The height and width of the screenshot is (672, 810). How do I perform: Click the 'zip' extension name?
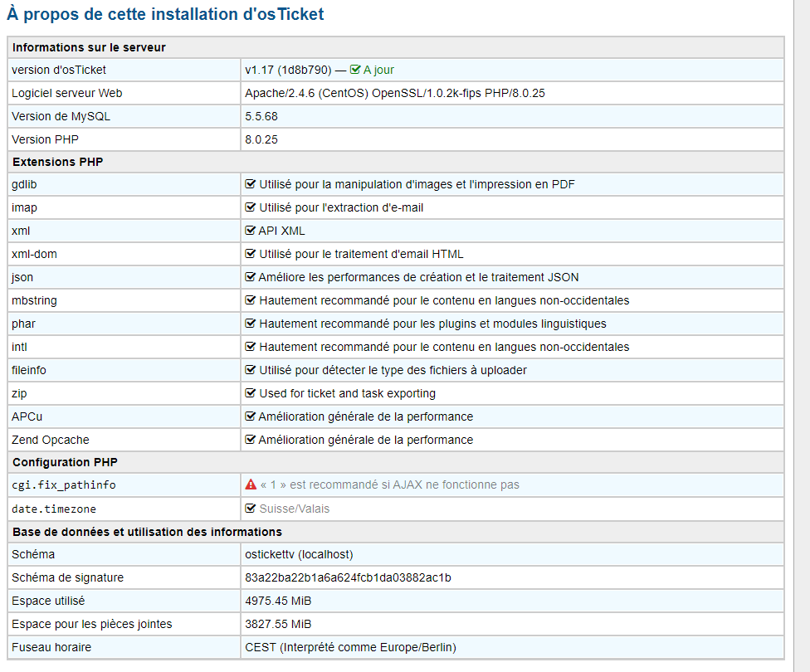[19, 394]
